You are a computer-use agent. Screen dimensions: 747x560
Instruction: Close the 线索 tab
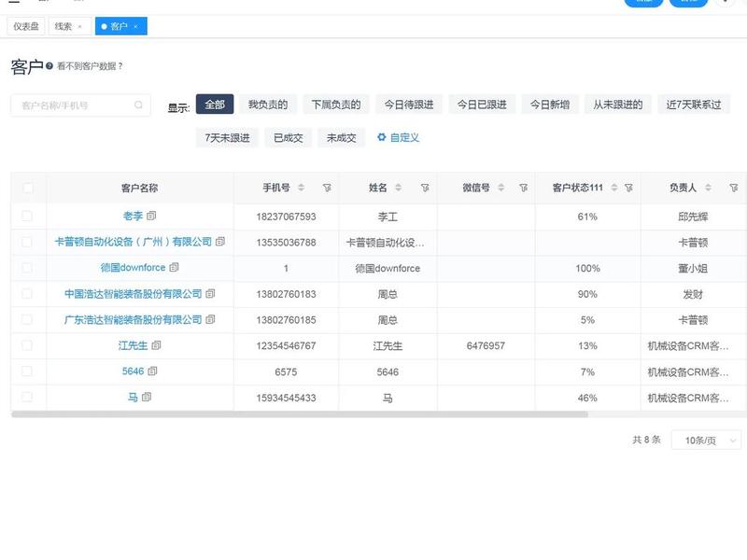pos(79,27)
